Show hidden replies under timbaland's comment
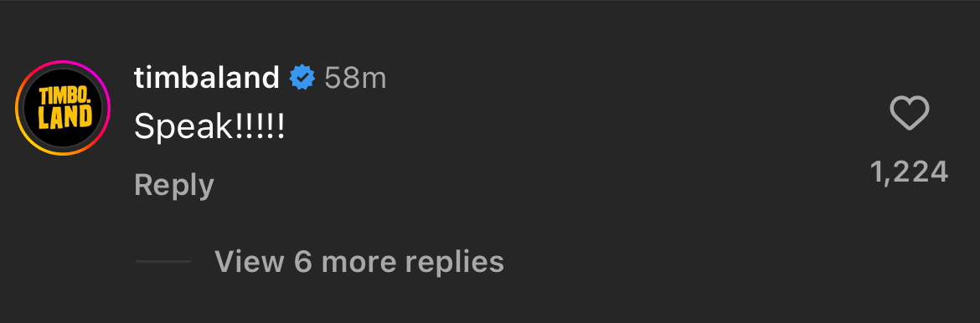Image resolution: width=980 pixels, height=323 pixels. point(359,261)
